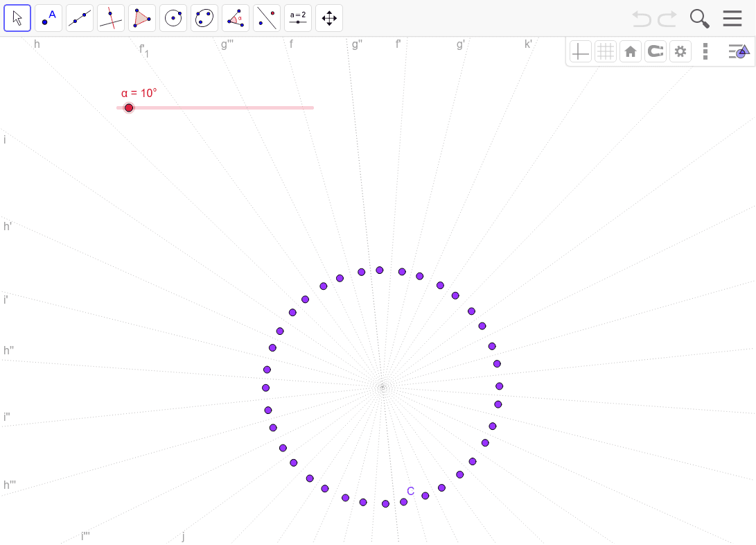The image size is (756, 545).
Task: Click the pink α slider track
Action: (215, 107)
